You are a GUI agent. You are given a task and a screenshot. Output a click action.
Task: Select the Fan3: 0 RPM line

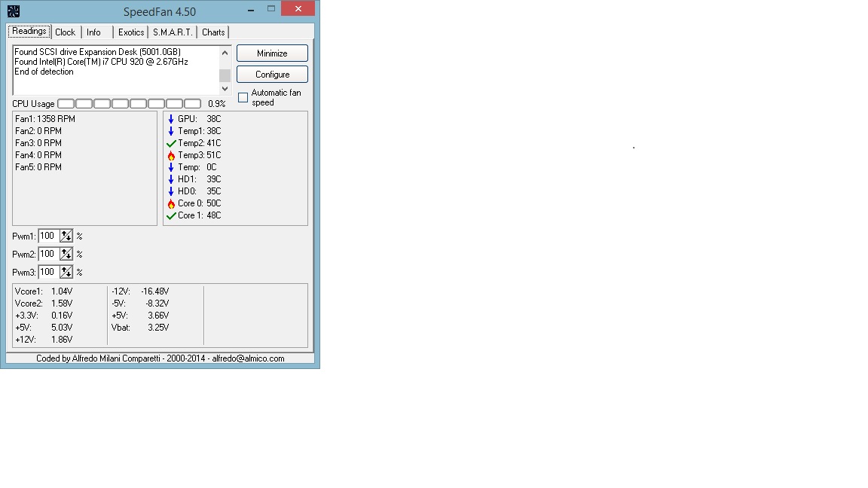coord(38,143)
